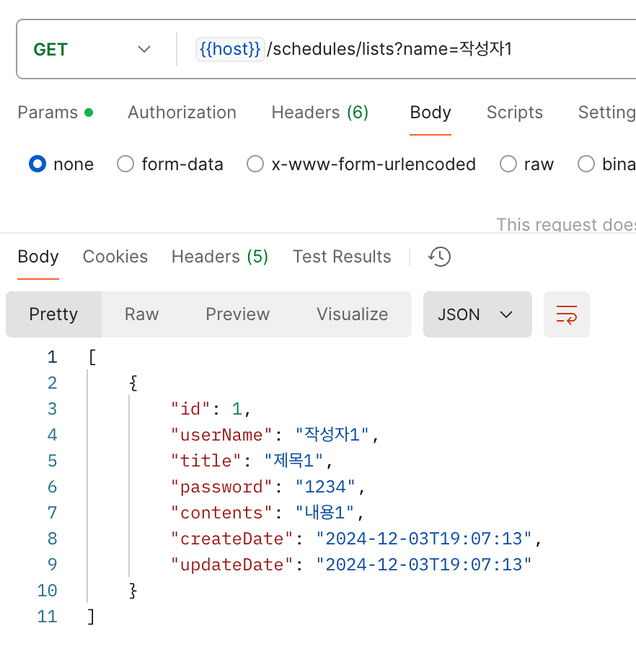The image size is (636, 672).
Task: Select the raw body radio option
Action: [508, 164]
